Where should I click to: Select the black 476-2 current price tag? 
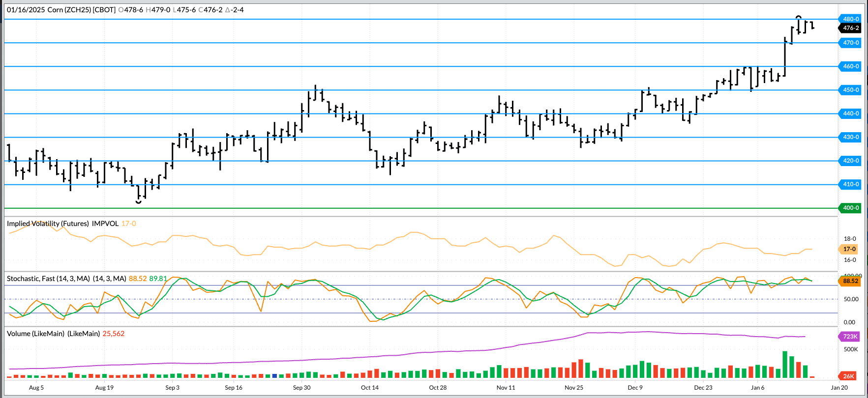(850, 28)
